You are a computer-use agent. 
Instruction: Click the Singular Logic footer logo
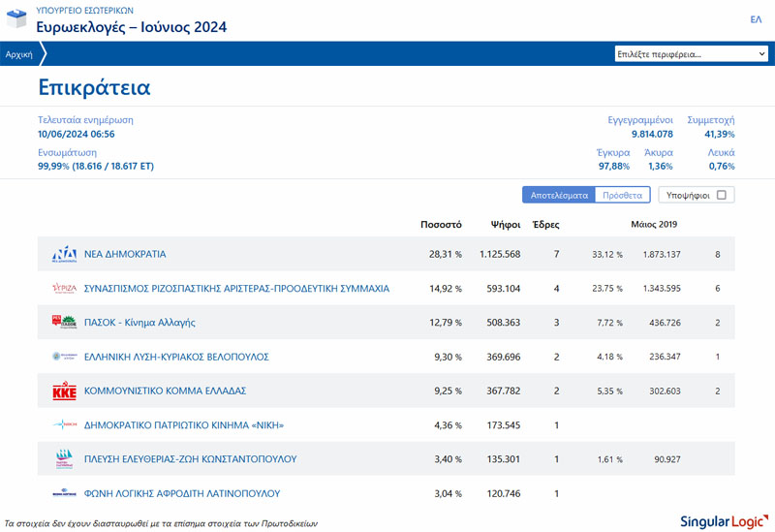723,519
